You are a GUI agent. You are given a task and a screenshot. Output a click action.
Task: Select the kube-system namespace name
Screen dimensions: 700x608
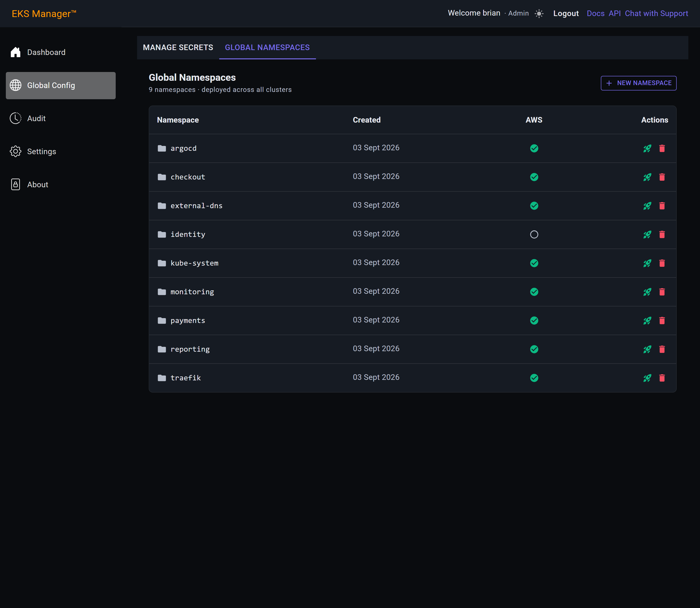(x=194, y=263)
